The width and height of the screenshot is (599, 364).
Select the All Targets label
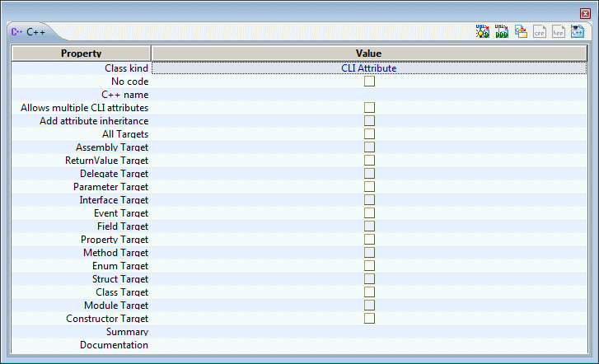125,134
